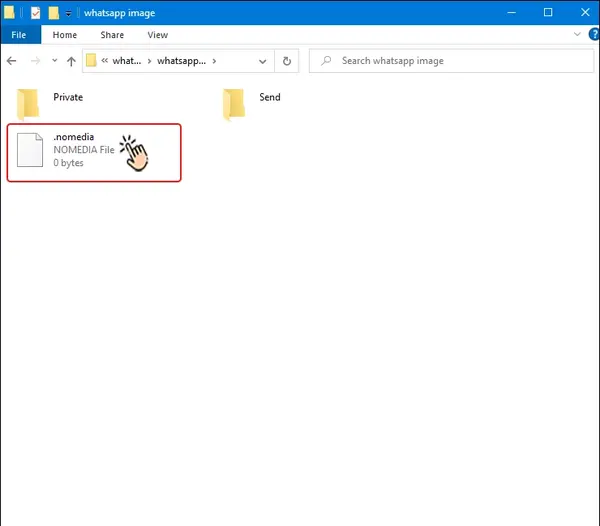600x526 pixels.
Task: Click the 'NOMEDIA File' type text
Action: pyautogui.click(x=84, y=150)
